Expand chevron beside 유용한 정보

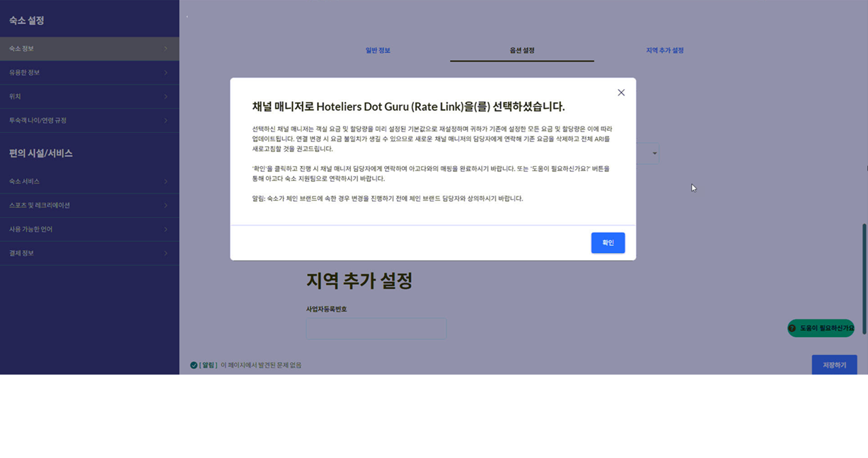[x=166, y=73]
